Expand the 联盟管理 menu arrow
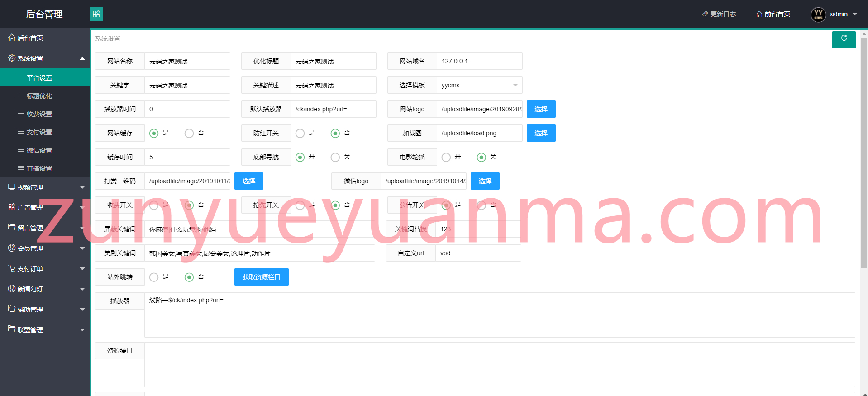 (82, 330)
